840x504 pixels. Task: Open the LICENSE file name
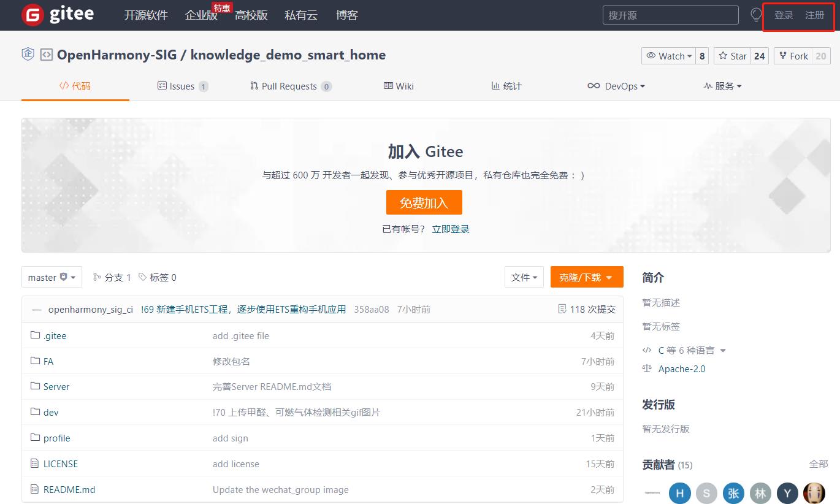point(61,464)
